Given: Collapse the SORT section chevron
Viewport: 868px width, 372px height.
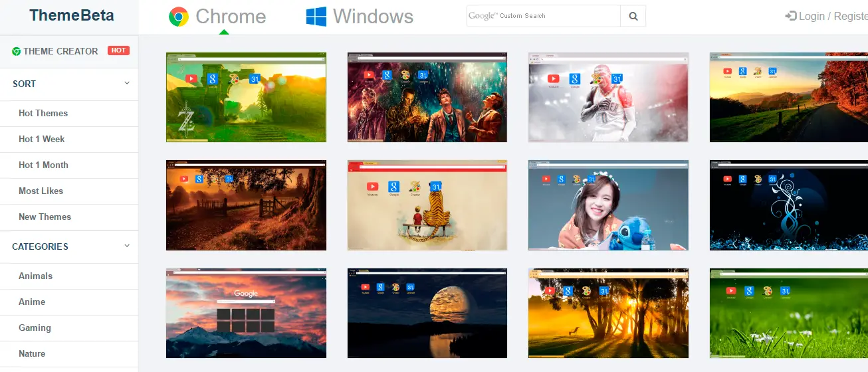Looking at the screenshot, I should coord(127,83).
